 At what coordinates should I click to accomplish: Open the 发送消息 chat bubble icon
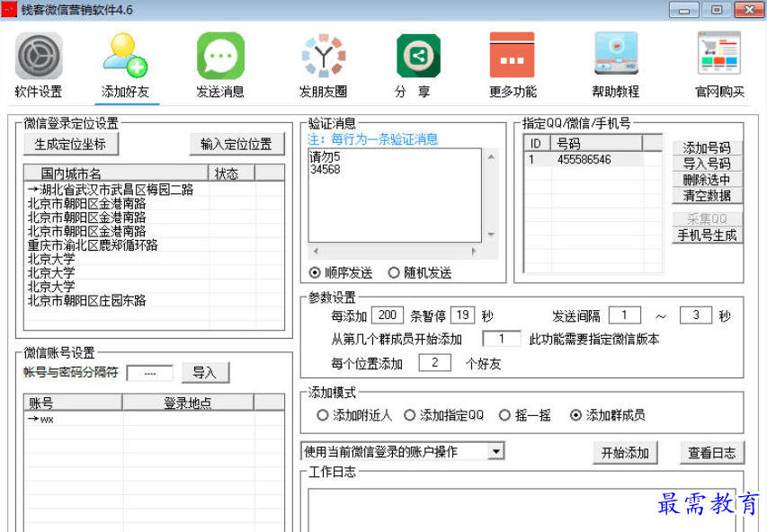point(220,56)
